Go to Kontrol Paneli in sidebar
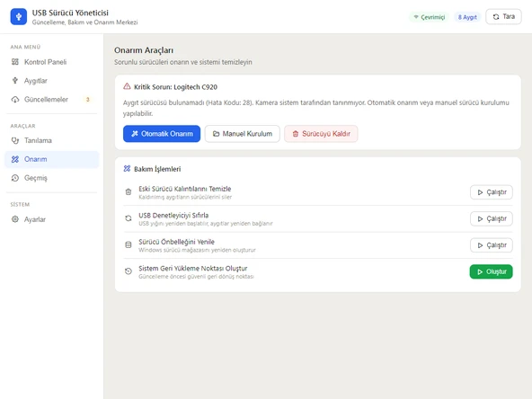The height and width of the screenshot is (399, 532). (51, 62)
